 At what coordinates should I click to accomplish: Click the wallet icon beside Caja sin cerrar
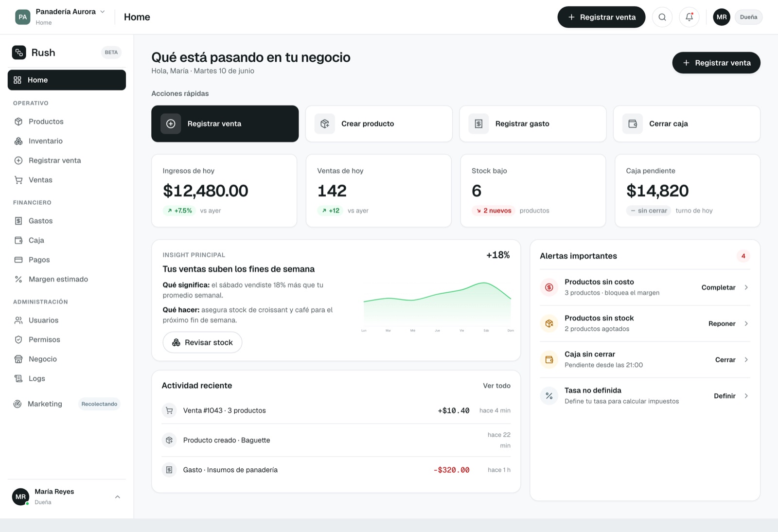click(x=549, y=360)
